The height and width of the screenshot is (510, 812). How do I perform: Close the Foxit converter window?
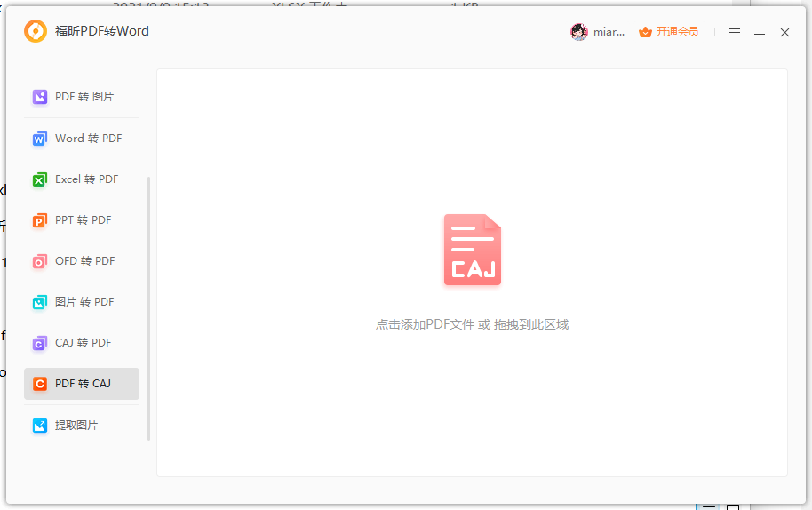point(785,33)
